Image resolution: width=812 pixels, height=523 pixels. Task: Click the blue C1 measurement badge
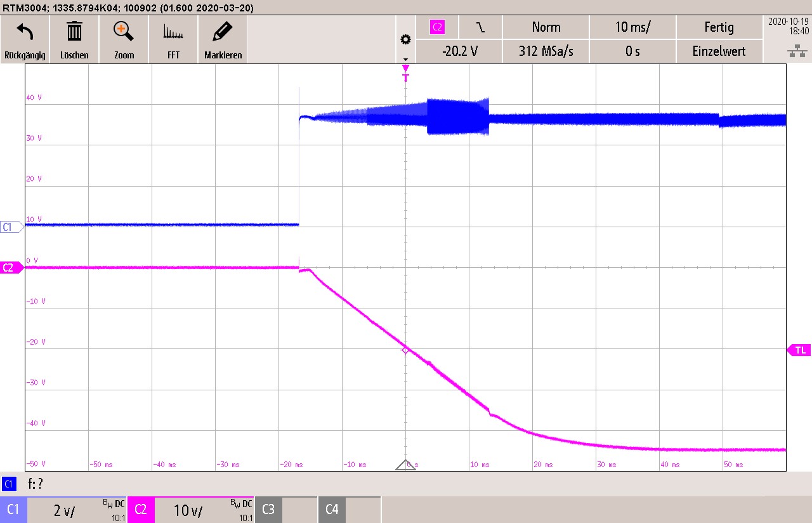pyautogui.click(x=9, y=484)
